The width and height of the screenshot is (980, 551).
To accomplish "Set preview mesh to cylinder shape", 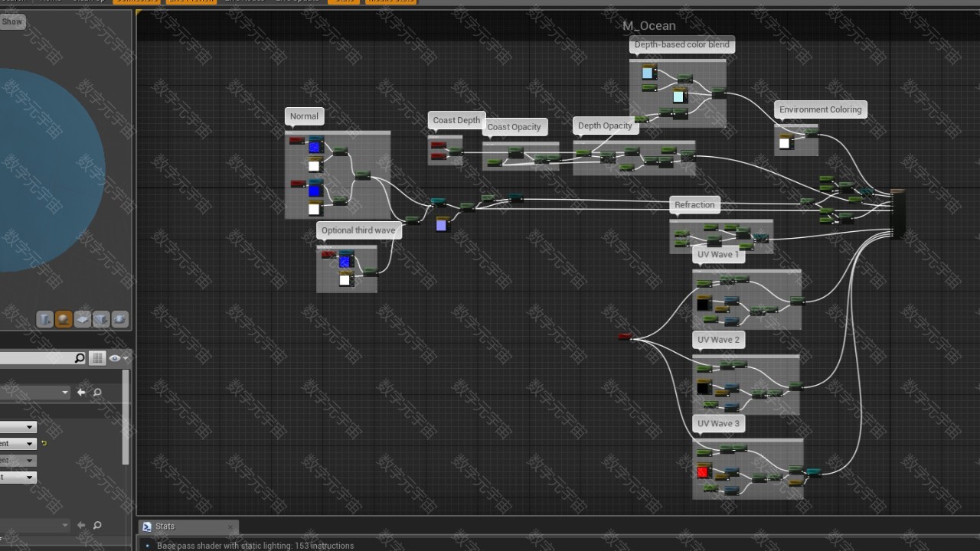I will [45, 318].
